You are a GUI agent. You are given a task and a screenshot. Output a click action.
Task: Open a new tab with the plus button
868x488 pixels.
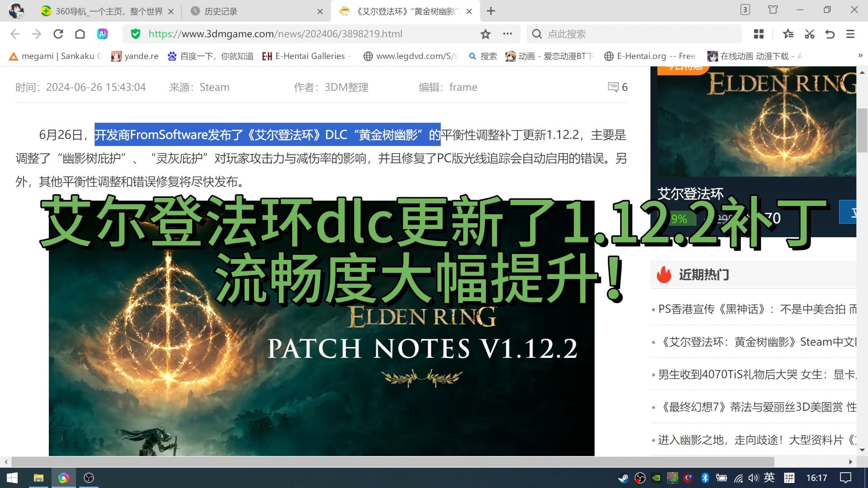point(491,11)
